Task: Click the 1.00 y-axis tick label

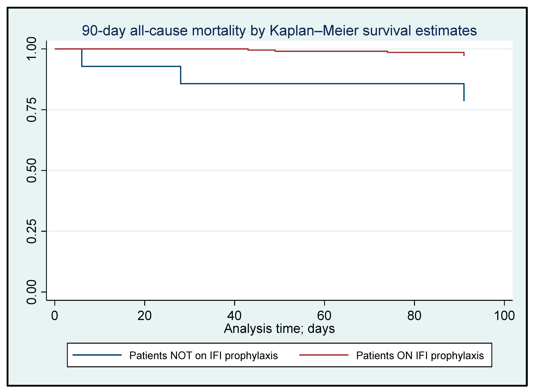Action: click(32, 49)
